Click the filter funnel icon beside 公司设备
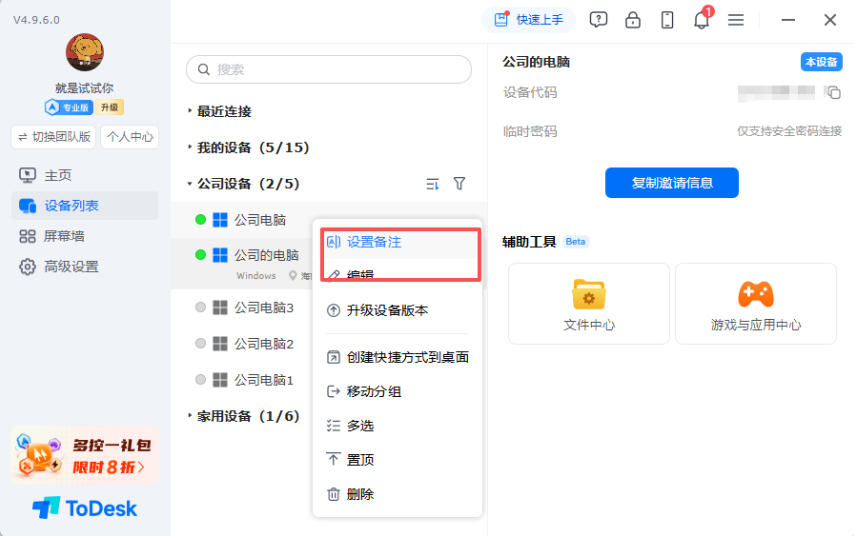854x536 pixels. 460,184
